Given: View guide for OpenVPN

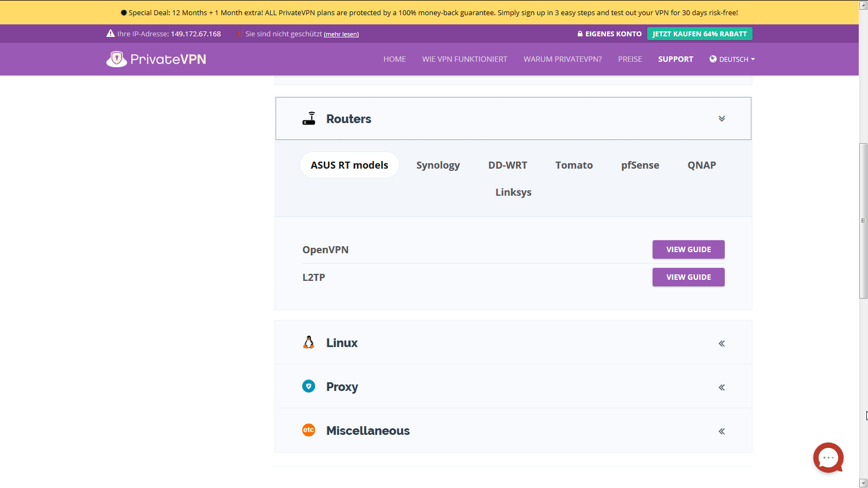Looking at the screenshot, I should click(688, 249).
